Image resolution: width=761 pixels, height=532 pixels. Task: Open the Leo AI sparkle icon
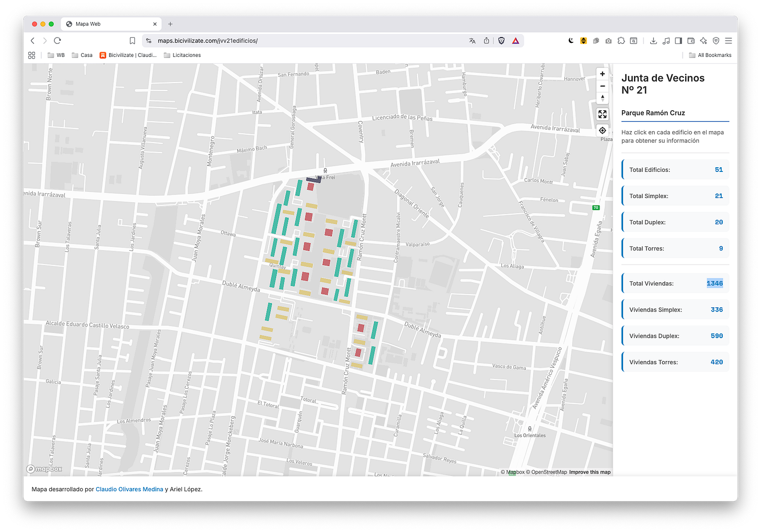tap(704, 41)
